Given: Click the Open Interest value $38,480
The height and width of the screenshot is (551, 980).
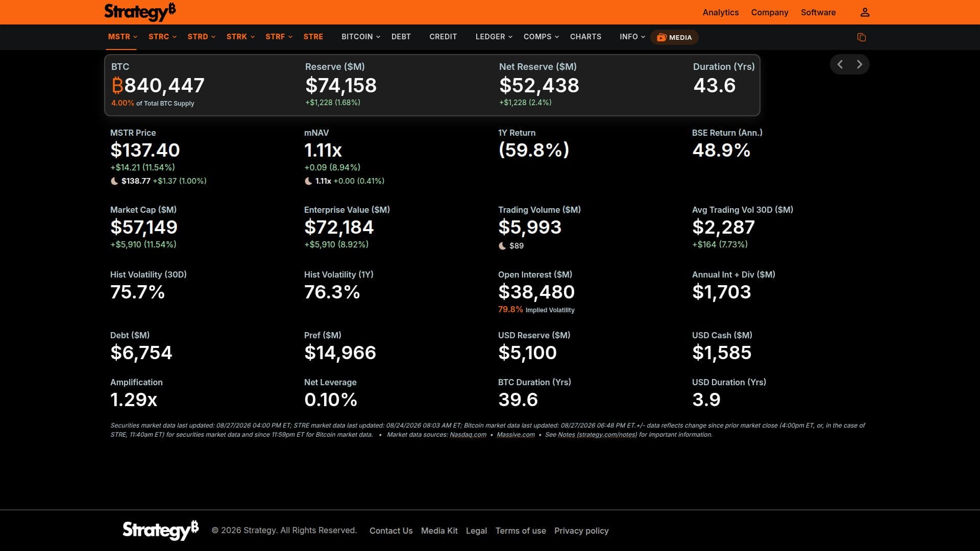Looking at the screenshot, I should pos(536,292).
